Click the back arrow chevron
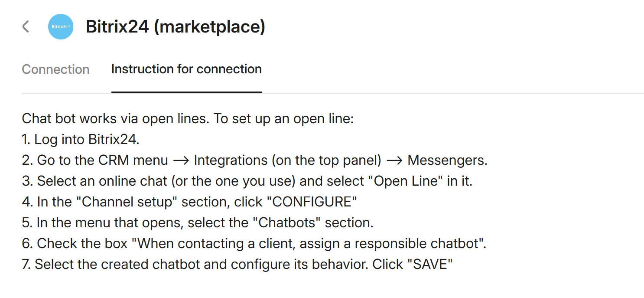 26,26
